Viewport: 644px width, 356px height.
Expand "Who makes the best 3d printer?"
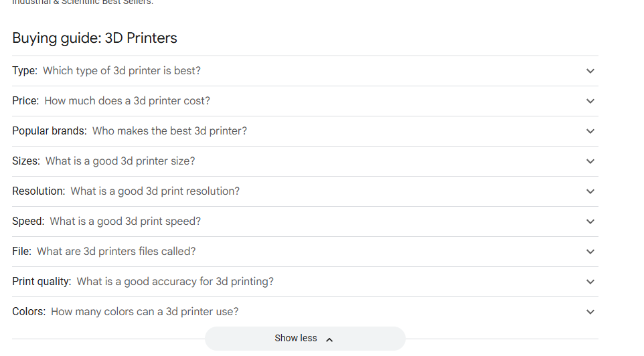169,131
